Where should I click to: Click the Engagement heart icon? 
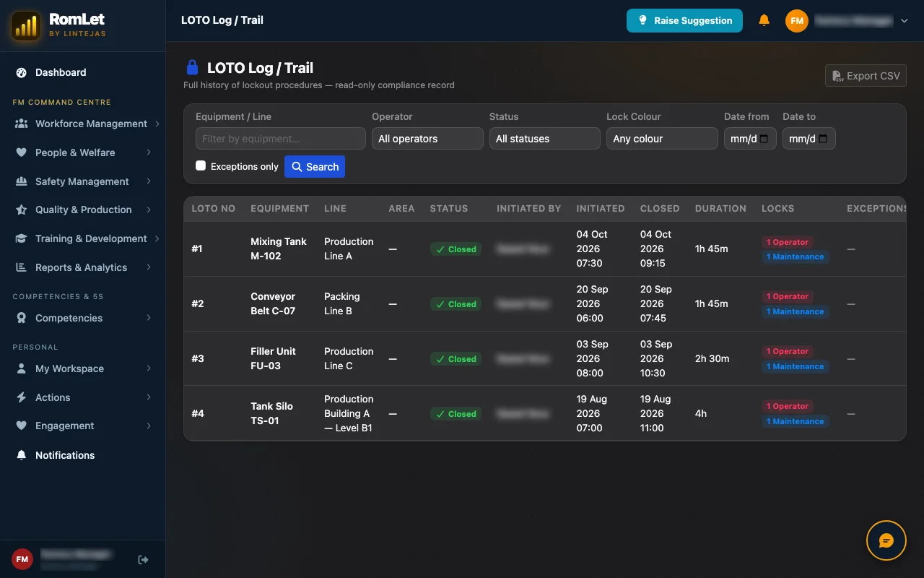click(x=21, y=426)
